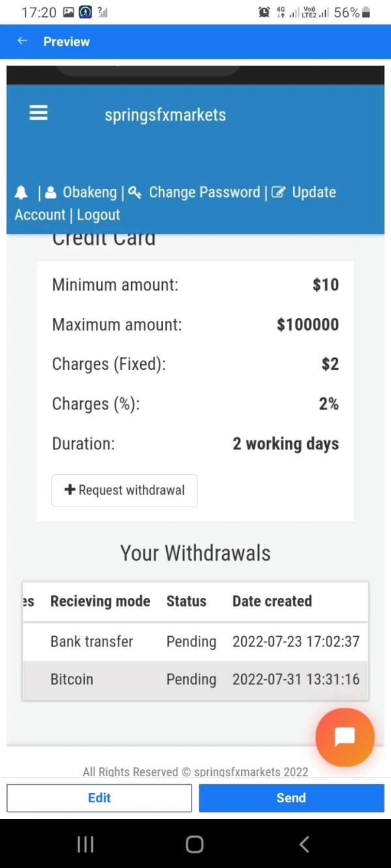Tap the edit pencil icon beside Update Account
Viewport: 391px width, 868px height.
pyautogui.click(x=278, y=193)
